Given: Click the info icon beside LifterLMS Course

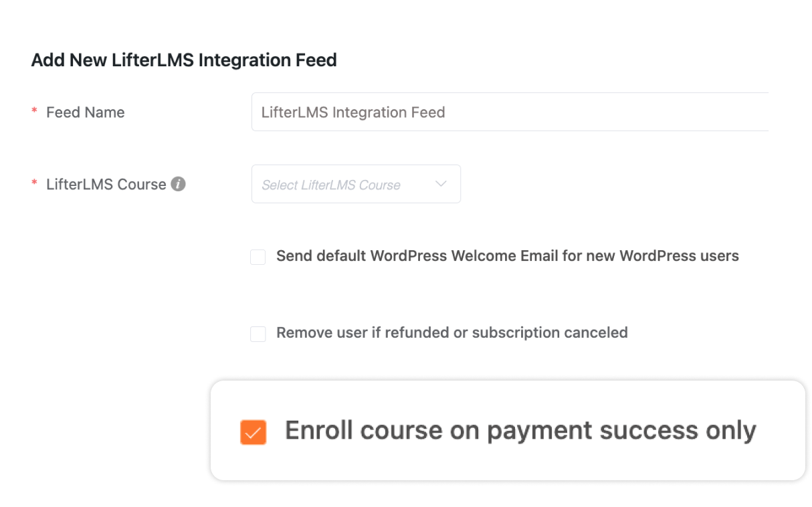Looking at the screenshot, I should point(178,184).
